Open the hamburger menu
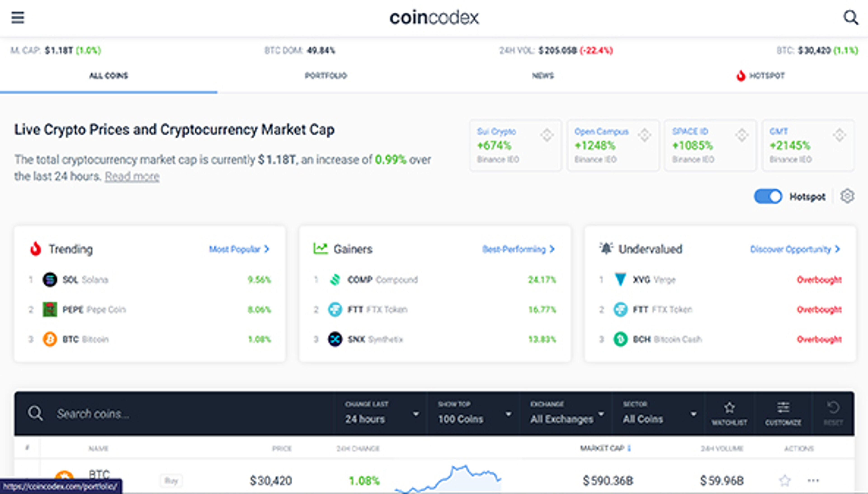Image resolution: width=868 pixels, height=494 pixels. click(18, 18)
